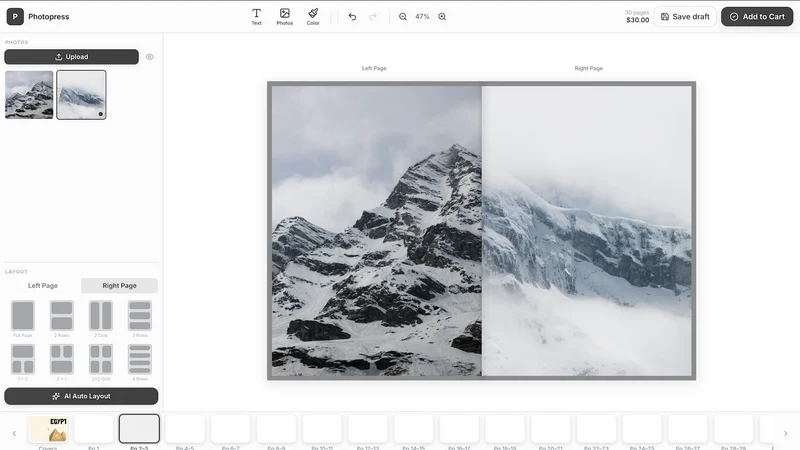This screenshot has width=800, height=450.
Task: Choose the 2x2 Grid layout
Action: point(101,359)
